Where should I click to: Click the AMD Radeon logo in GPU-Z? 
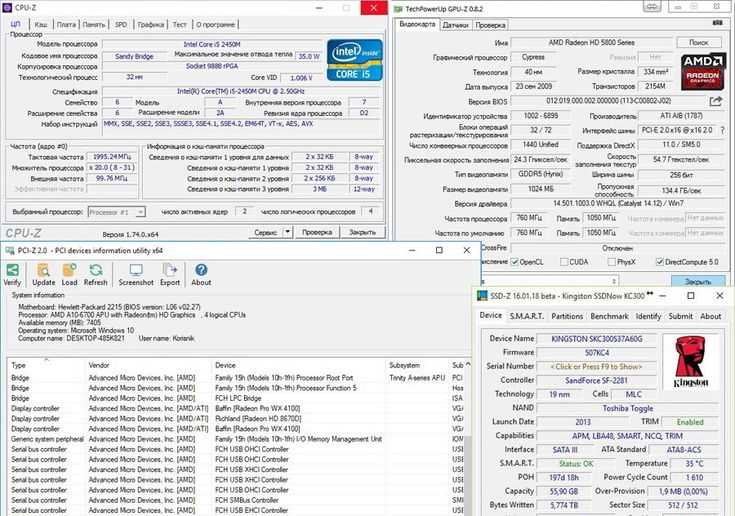[703, 71]
